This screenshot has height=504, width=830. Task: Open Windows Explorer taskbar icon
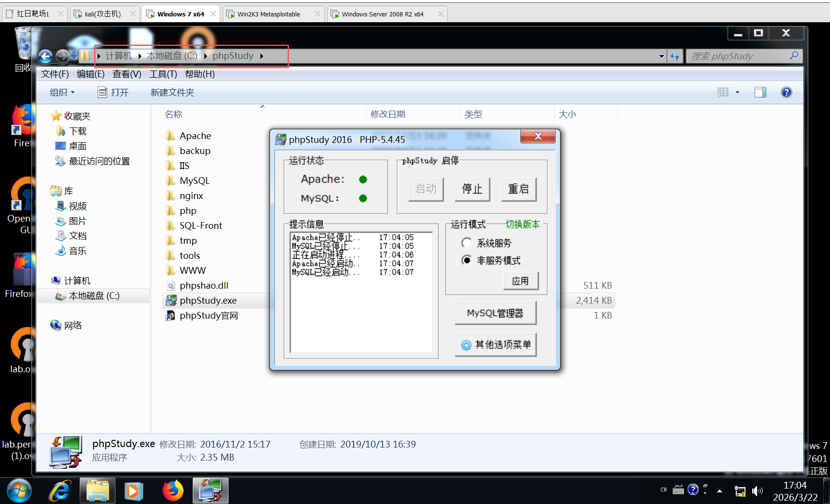click(x=98, y=491)
